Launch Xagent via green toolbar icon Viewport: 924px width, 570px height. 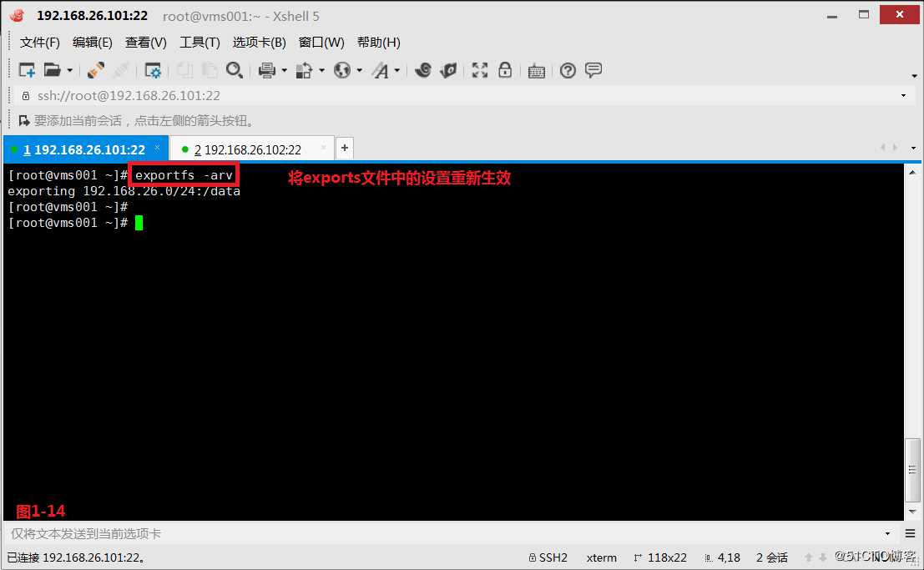(448, 71)
